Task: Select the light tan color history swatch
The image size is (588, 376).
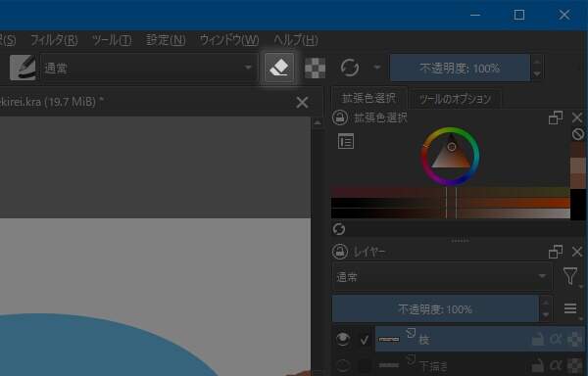Action: (x=578, y=164)
